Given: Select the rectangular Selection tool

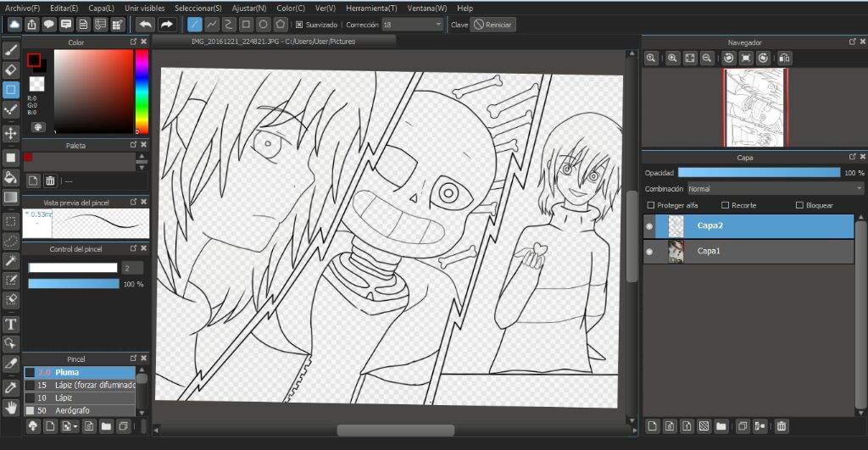Looking at the screenshot, I should coord(10,222).
